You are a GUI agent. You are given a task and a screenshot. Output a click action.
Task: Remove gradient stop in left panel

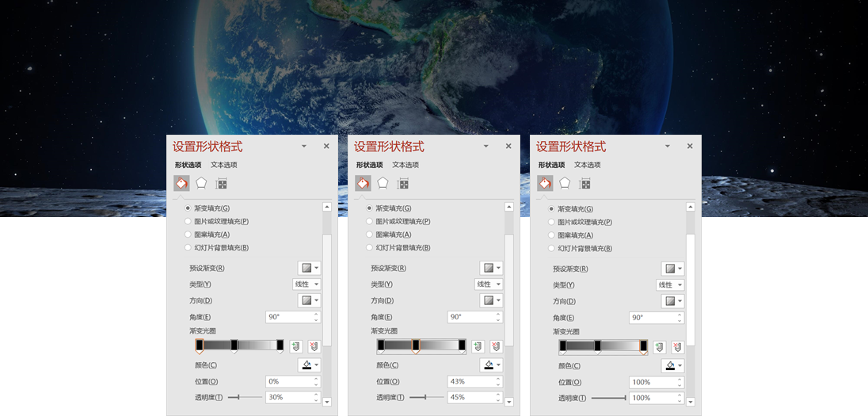coord(314,347)
